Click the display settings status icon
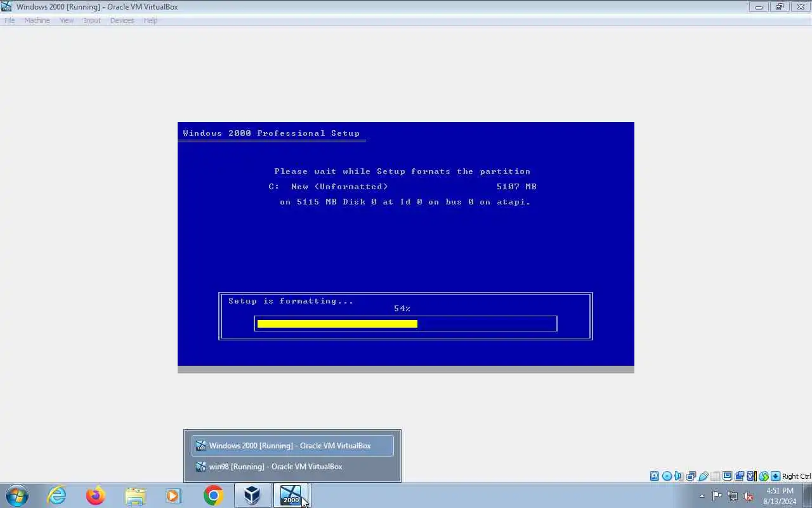Screen dimensions: 812x508 tap(727, 476)
